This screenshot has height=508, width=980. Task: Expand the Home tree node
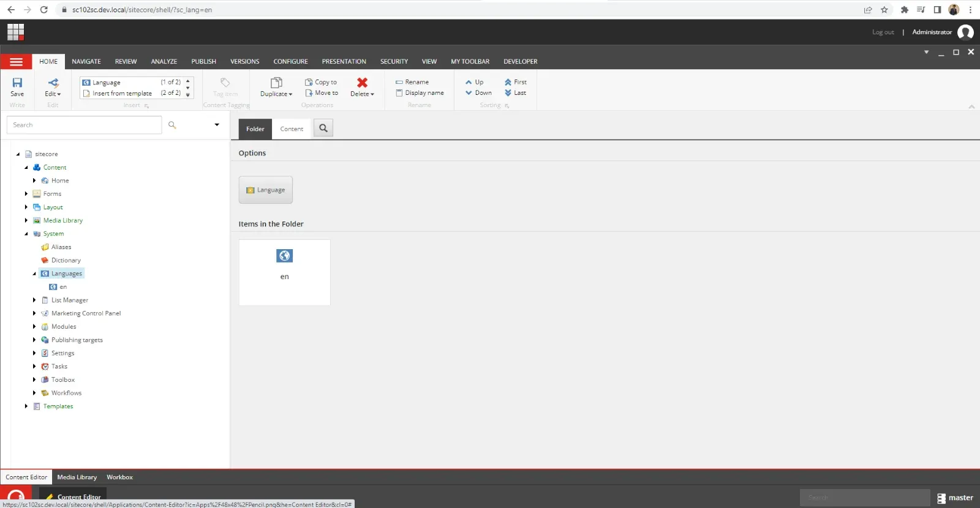[x=34, y=181]
